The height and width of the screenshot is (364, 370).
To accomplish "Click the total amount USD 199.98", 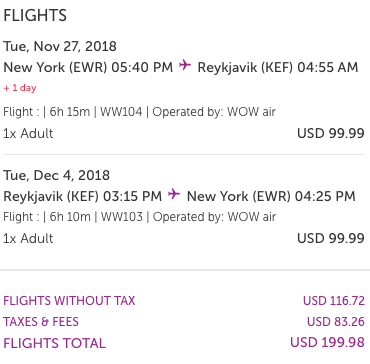I will 327,342.
